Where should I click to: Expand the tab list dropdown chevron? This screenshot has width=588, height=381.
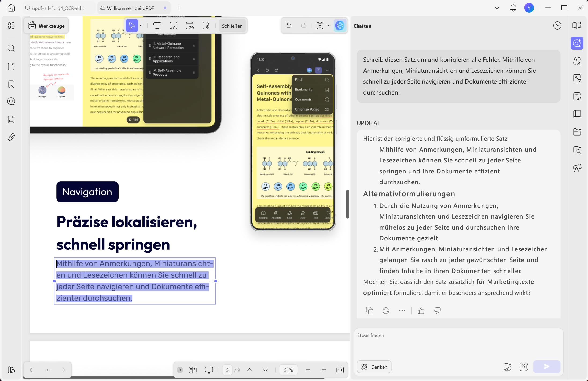pyautogui.click(x=497, y=8)
